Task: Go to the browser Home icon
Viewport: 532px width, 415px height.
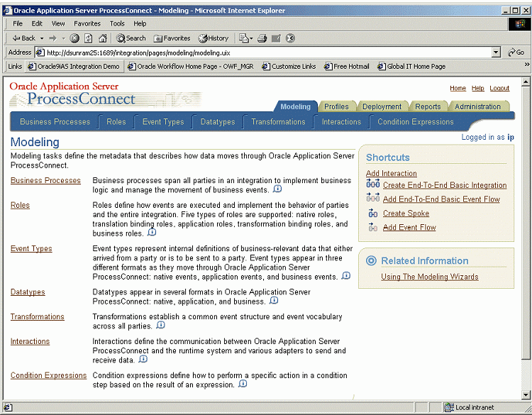Action: pyautogui.click(x=103, y=38)
